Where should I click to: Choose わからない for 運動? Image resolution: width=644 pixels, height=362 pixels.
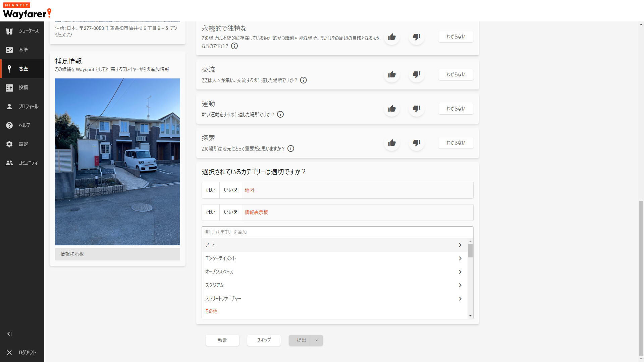tap(456, 109)
